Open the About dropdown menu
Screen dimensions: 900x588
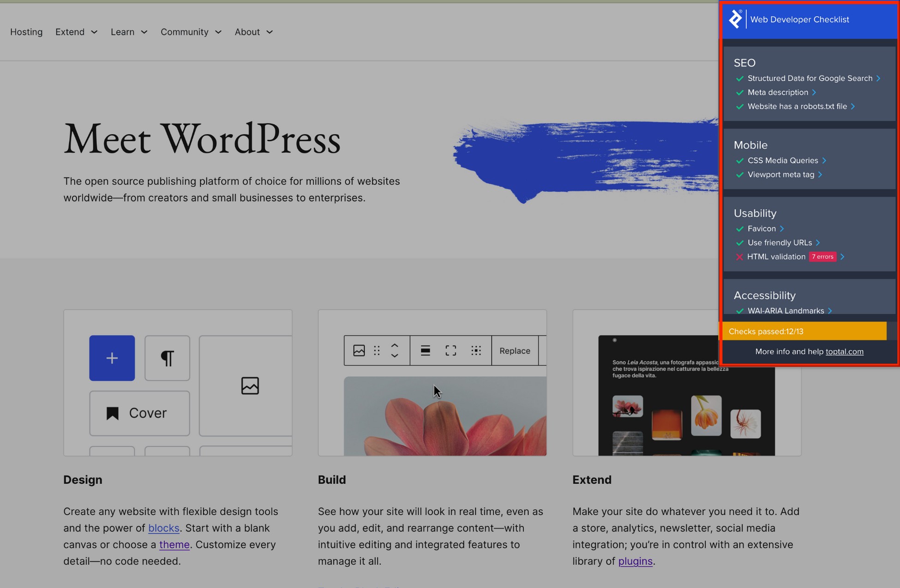click(x=254, y=32)
